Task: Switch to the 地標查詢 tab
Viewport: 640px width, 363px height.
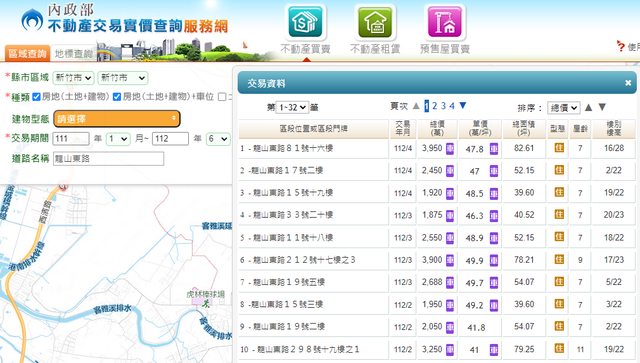Action: 74,54
